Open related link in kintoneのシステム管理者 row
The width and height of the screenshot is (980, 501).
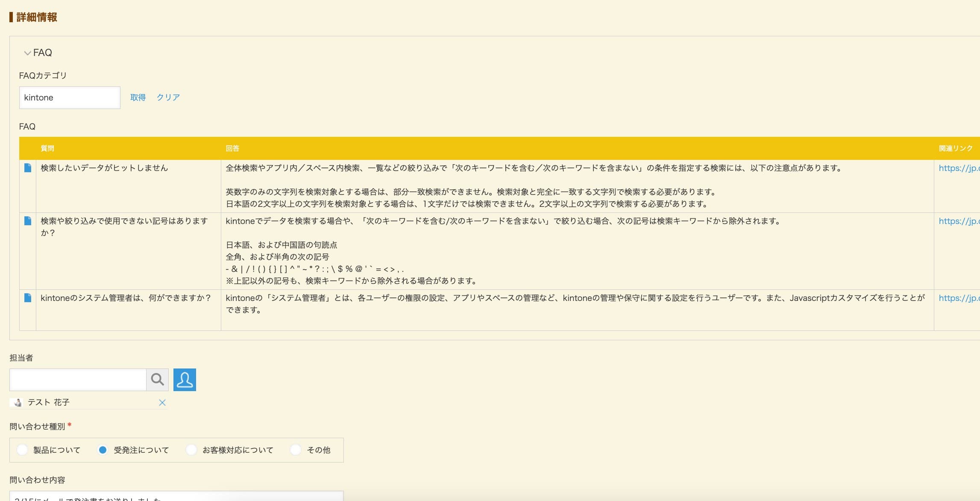959,298
